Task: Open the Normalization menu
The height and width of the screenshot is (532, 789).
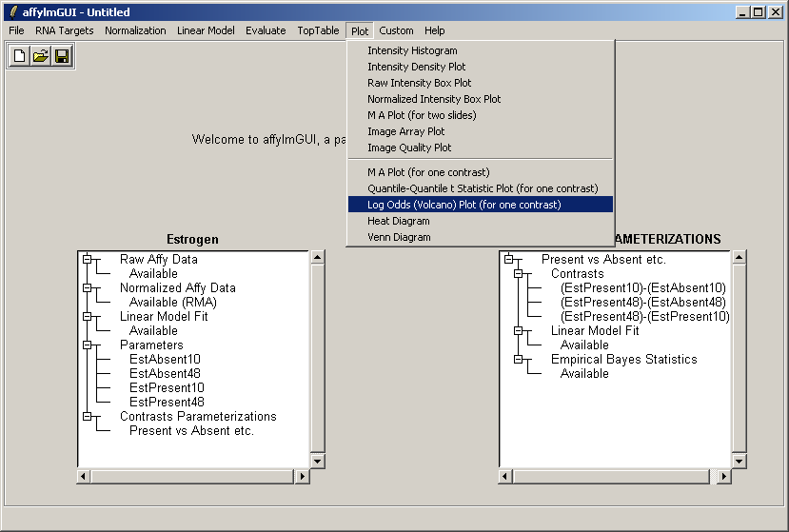Action: coord(135,30)
